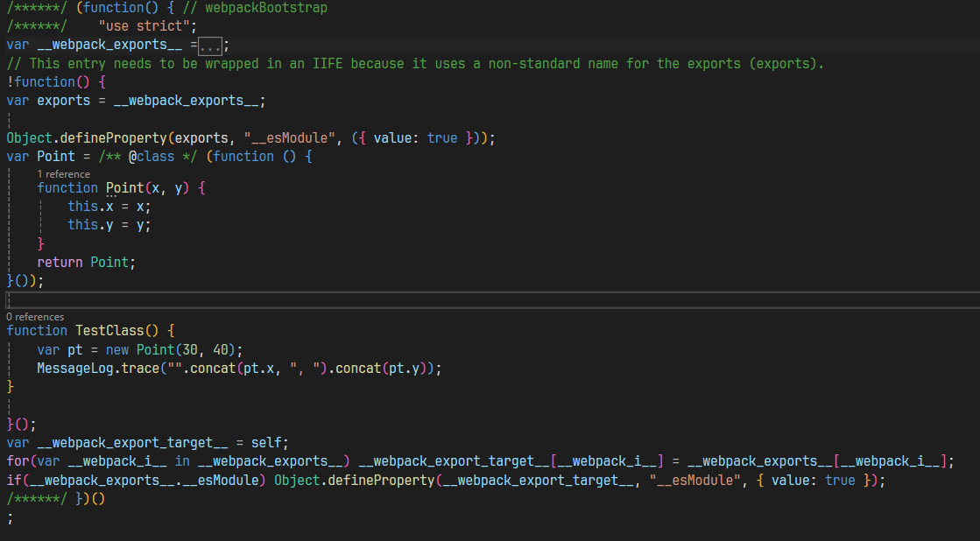Place cursor on the this.x assignment
The height and width of the screenshot is (541, 980).
[x=109, y=207]
